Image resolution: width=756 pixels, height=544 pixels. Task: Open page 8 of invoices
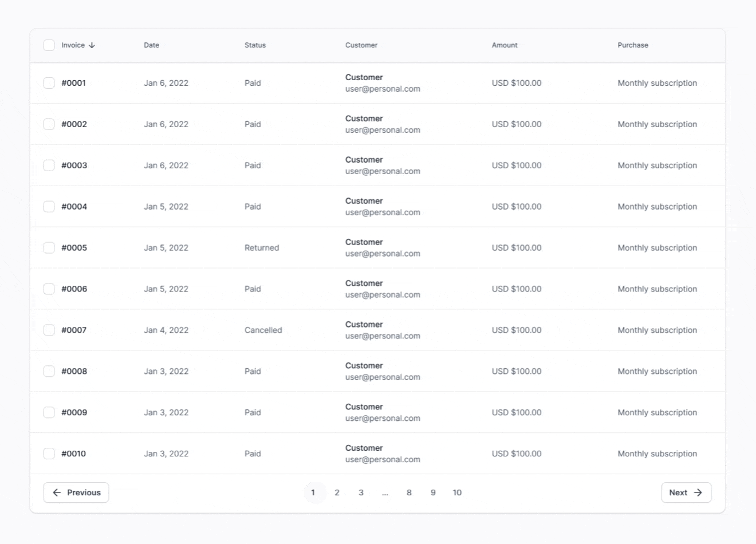coord(409,492)
